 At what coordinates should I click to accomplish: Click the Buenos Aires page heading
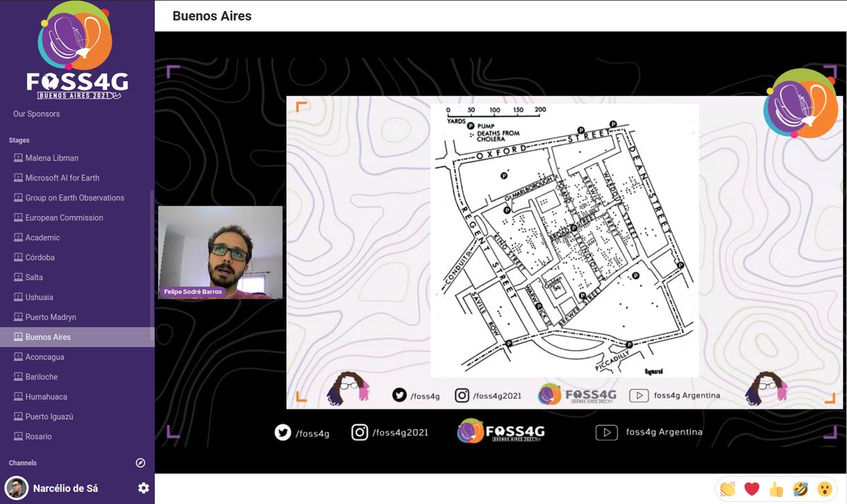point(212,16)
